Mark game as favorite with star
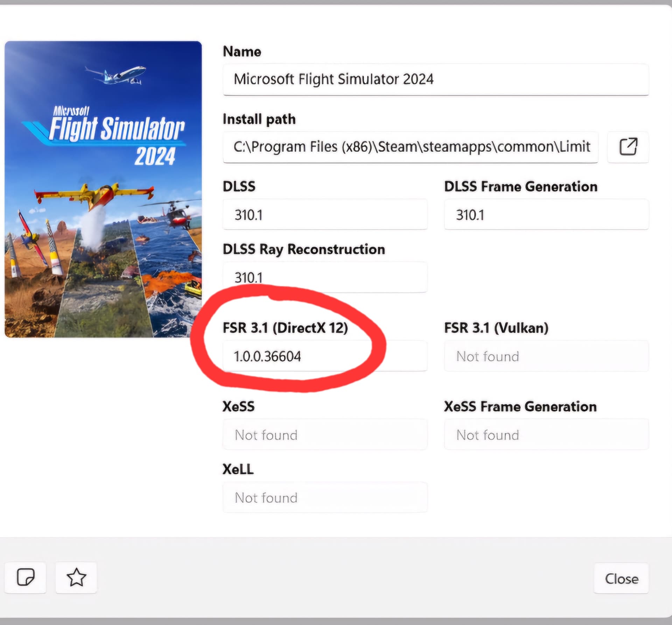This screenshot has height=625, width=672. (76, 577)
